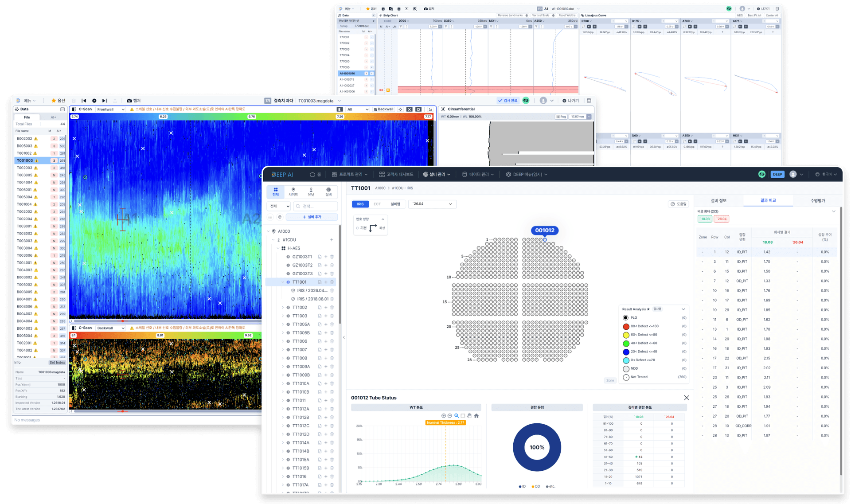Click the trash icon on TT1005A row
The height and width of the screenshot is (504, 851).
pyautogui.click(x=332, y=324)
